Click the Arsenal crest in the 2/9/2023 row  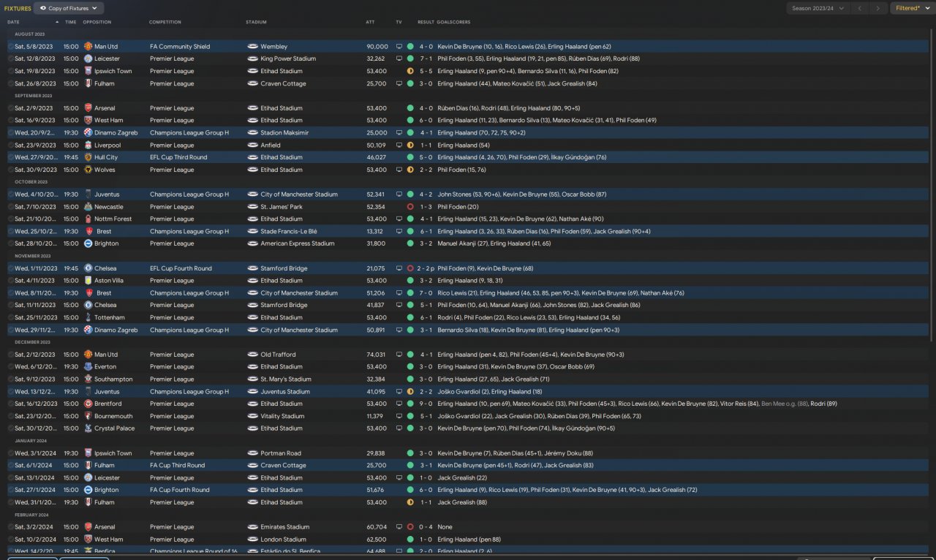point(88,108)
